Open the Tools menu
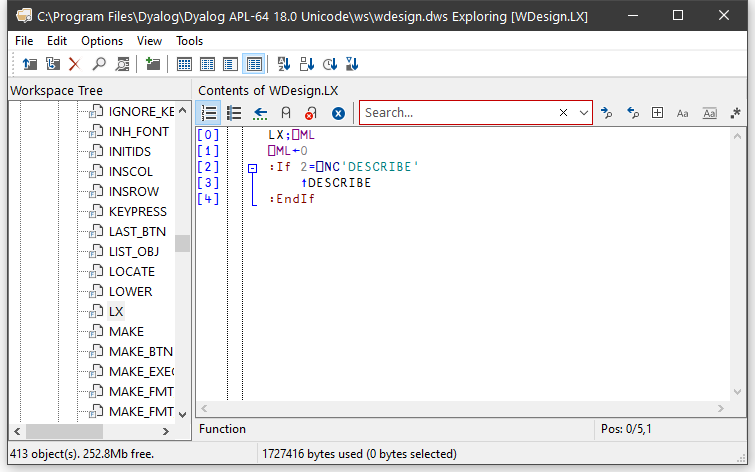 189,41
